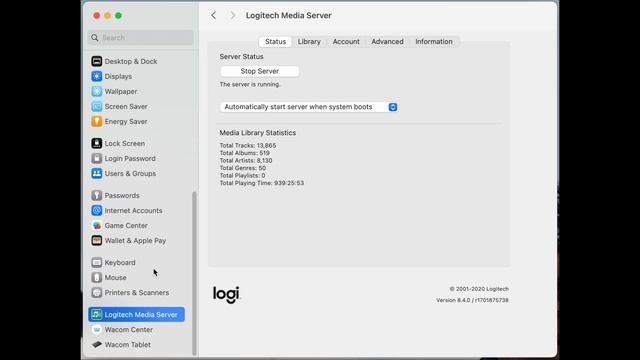Switch to the Status tab

pos(276,42)
